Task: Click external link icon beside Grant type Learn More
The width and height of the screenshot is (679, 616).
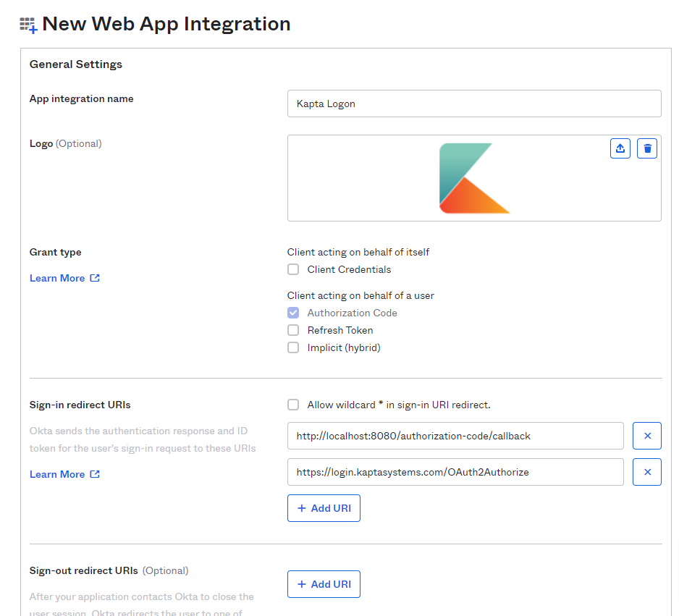Action: pyautogui.click(x=95, y=278)
